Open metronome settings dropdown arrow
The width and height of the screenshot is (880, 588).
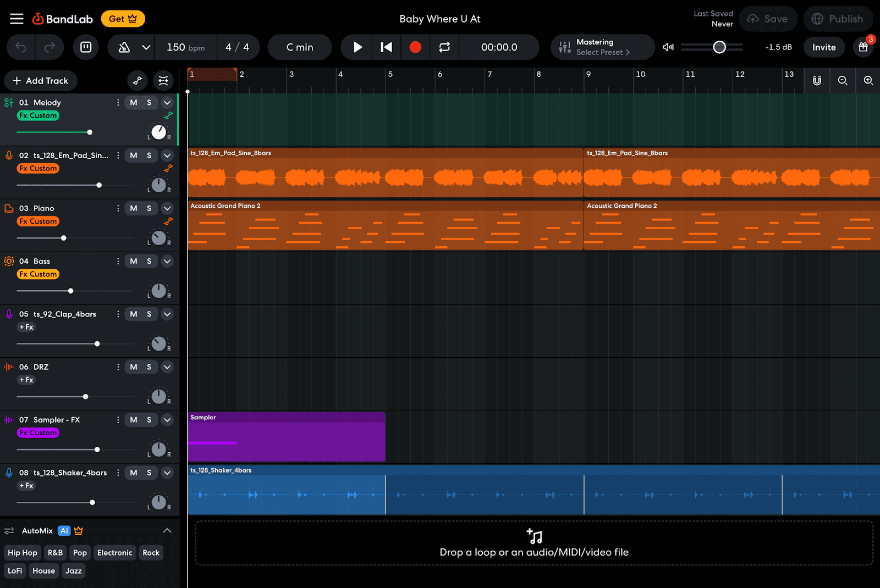point(146,47)
